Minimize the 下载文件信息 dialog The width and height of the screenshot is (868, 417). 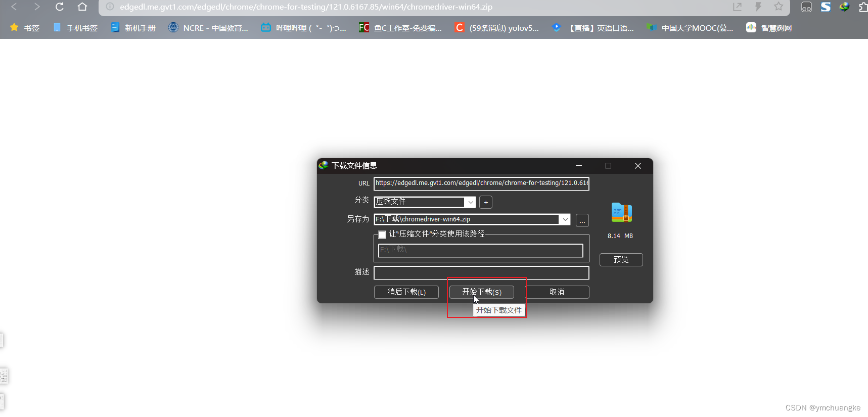[579, 166]
